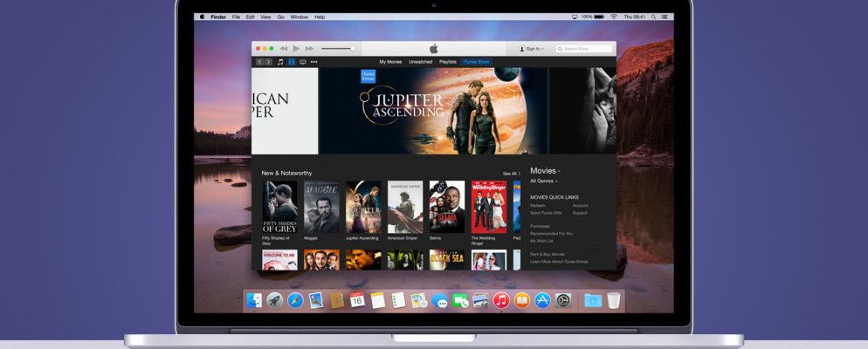Click See All for New & Noteworthy
This screenshot has width=868, height=349.
(512, 173)
